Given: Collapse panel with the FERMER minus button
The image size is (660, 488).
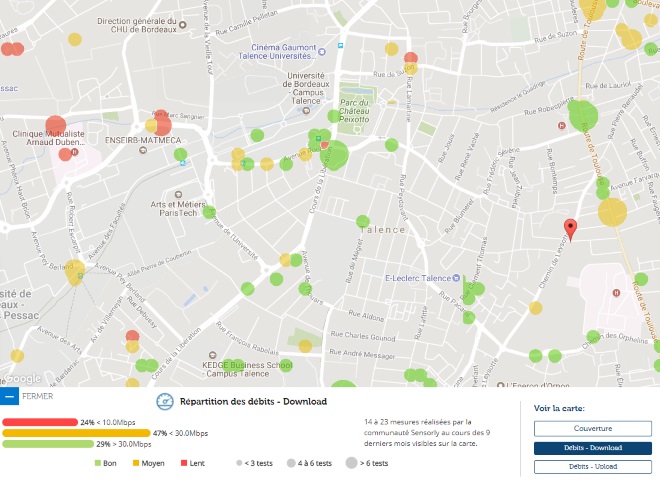Looking at the screenshot, I should [9, 396].
